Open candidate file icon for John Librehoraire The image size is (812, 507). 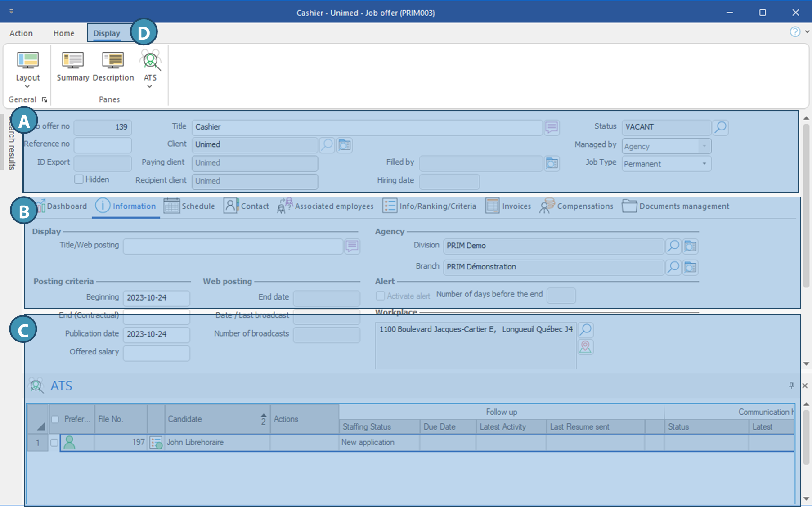156,443
